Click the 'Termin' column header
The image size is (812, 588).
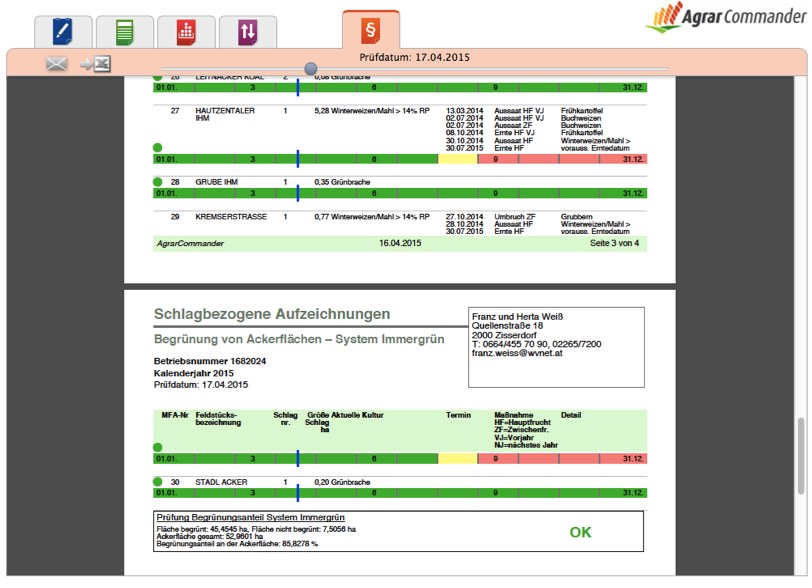click(x=458, y=415)
